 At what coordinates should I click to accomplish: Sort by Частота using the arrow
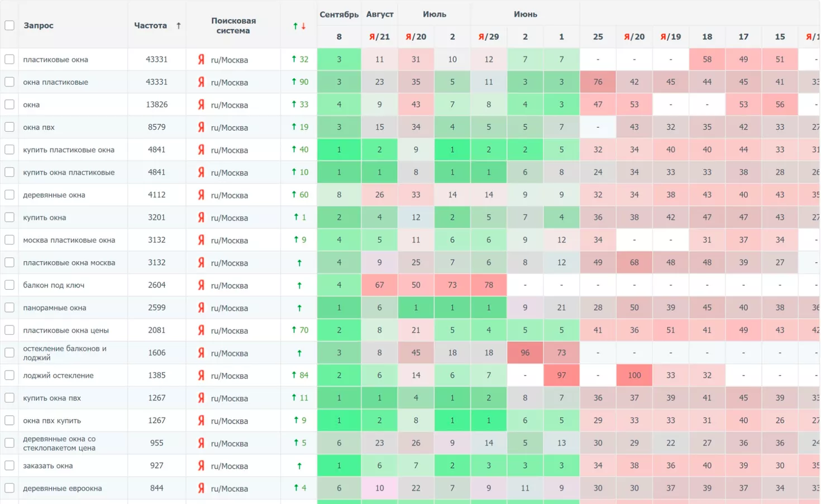pos(179,26)
